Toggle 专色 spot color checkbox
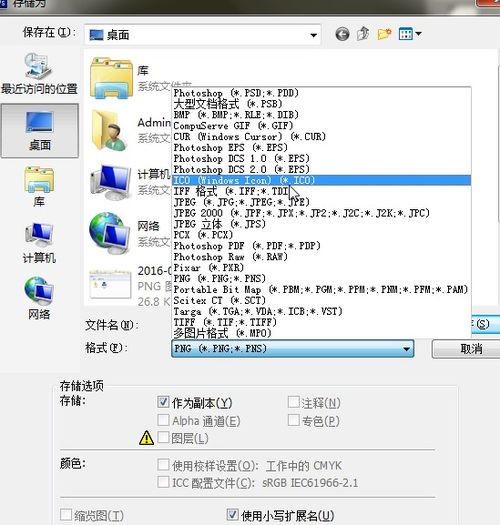Screen dimensions: 500x525 [x=294, y=420]
